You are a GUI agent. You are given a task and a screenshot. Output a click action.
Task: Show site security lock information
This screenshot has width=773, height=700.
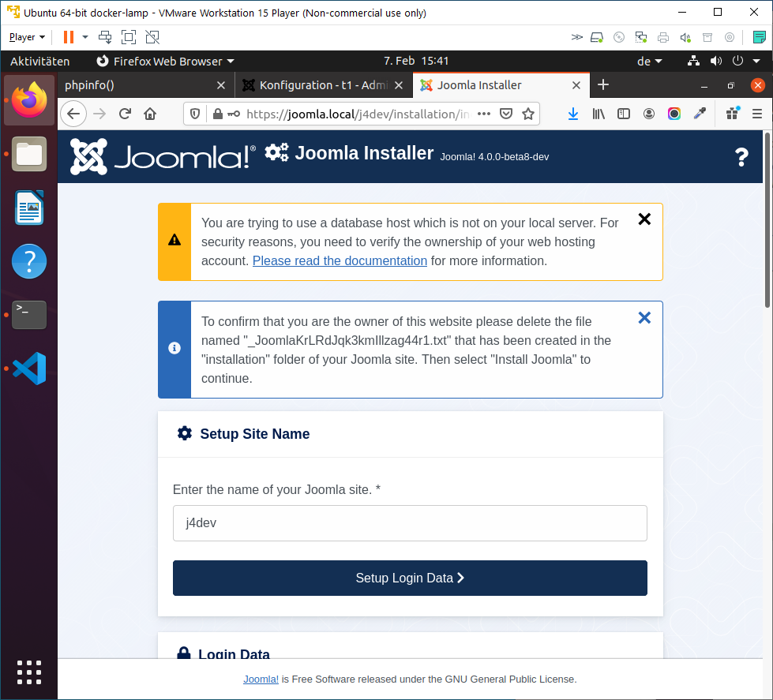click(x=217, y=114)
